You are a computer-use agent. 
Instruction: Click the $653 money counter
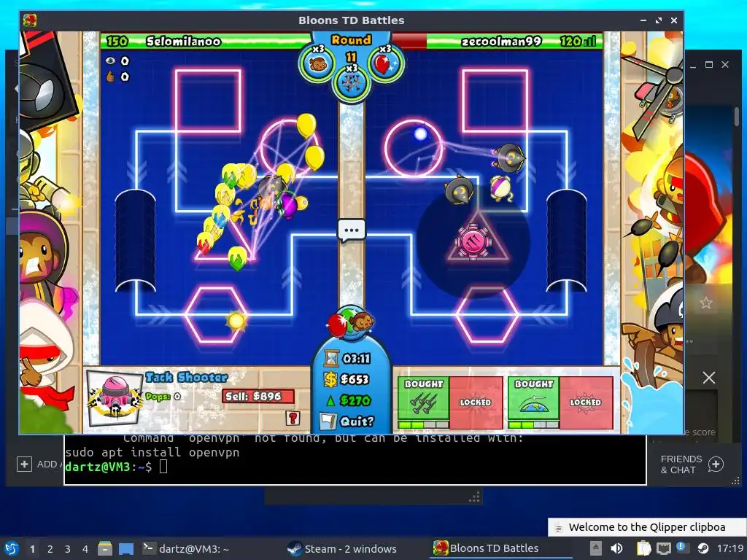pyautogui.click(x=347, y=379)
